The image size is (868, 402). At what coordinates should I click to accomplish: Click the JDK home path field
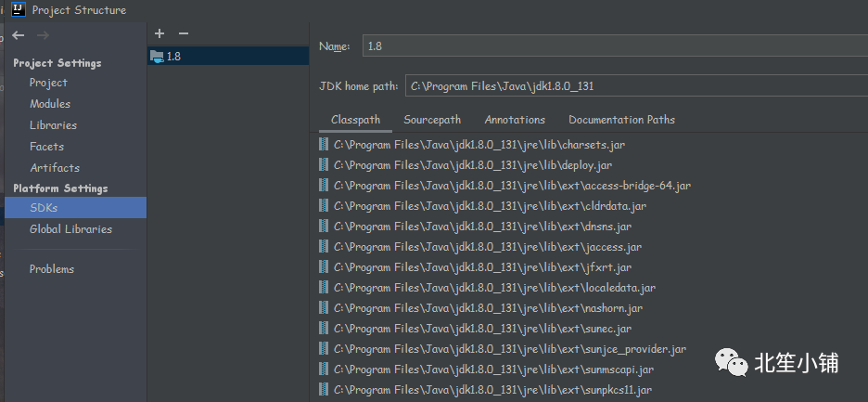[x=636, y=86]
